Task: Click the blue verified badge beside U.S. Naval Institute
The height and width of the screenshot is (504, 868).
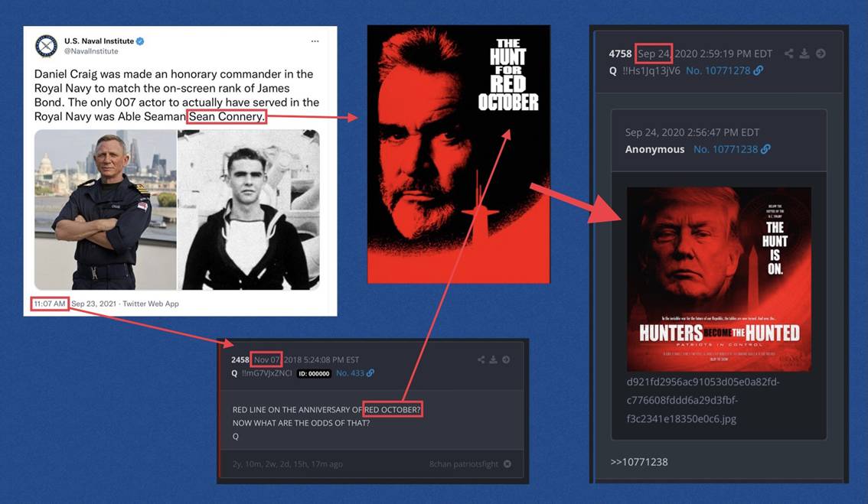Action: [x=140, y=41]
